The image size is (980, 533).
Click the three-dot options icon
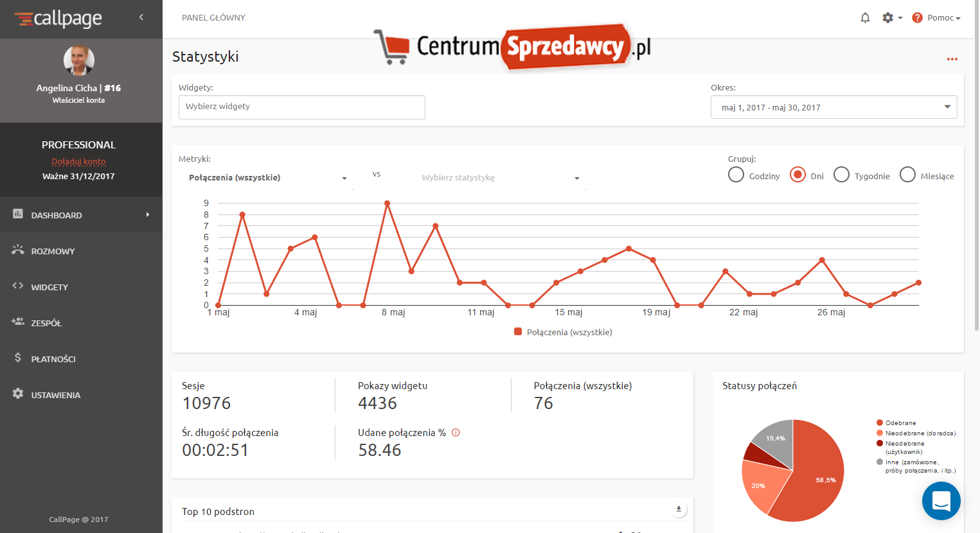(952, 59)
